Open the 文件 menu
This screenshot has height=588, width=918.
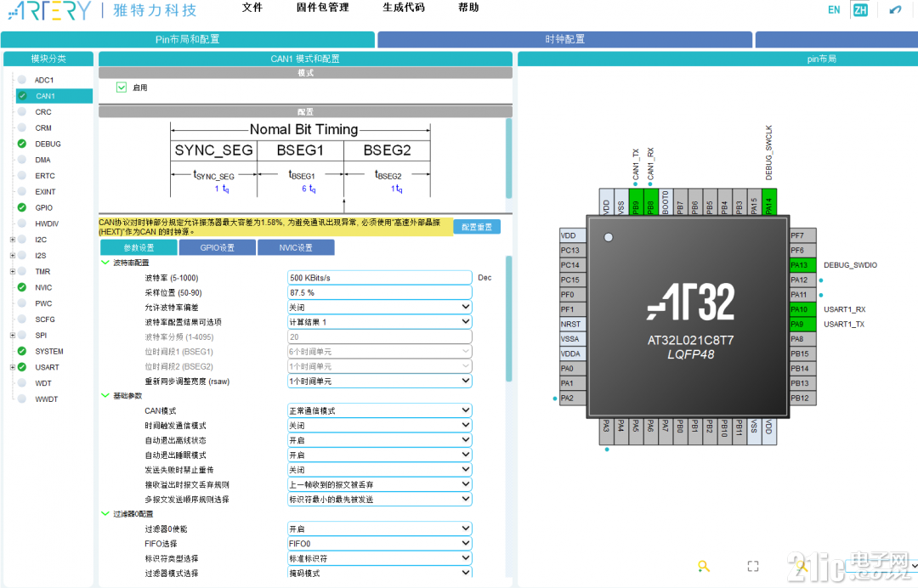252,8
